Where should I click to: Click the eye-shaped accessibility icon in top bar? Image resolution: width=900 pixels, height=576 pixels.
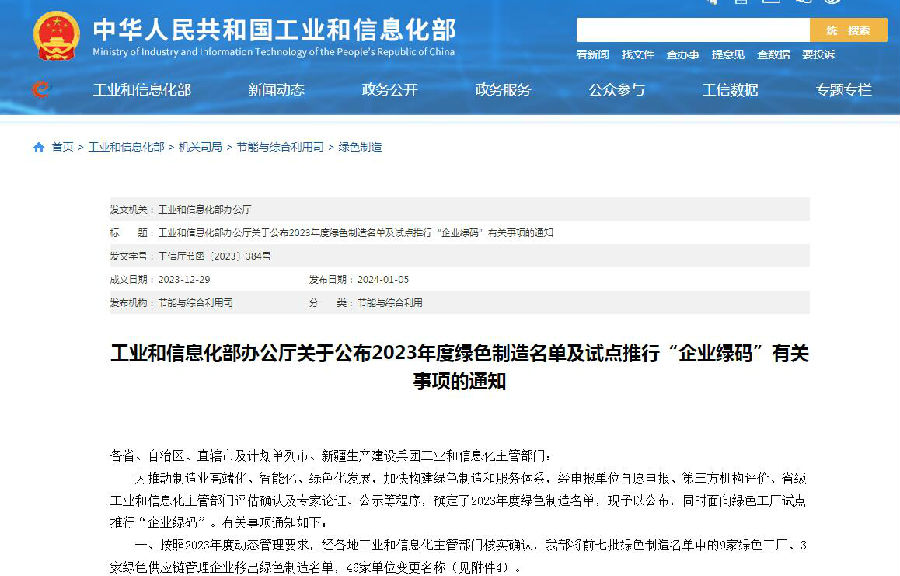point(833,4)
